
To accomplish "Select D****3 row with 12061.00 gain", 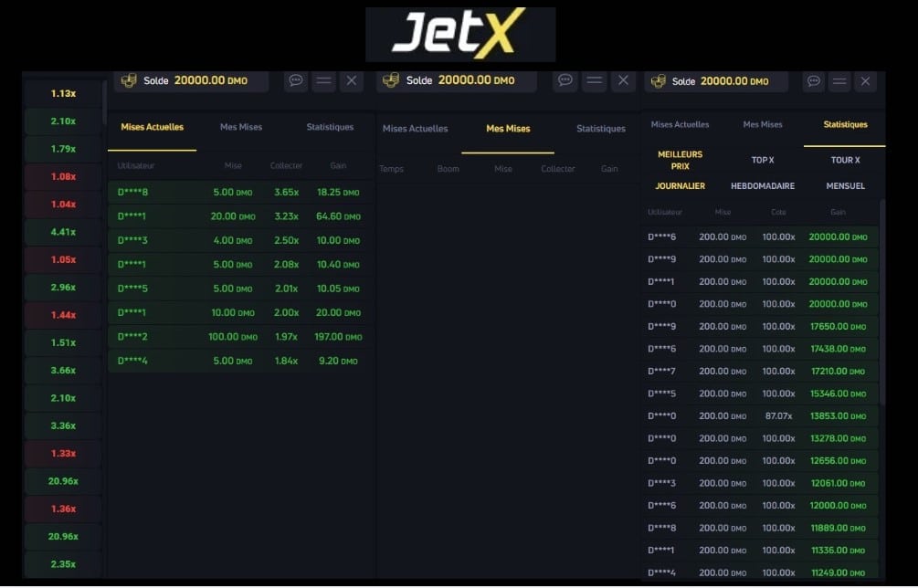I will [x=760, y=484].
